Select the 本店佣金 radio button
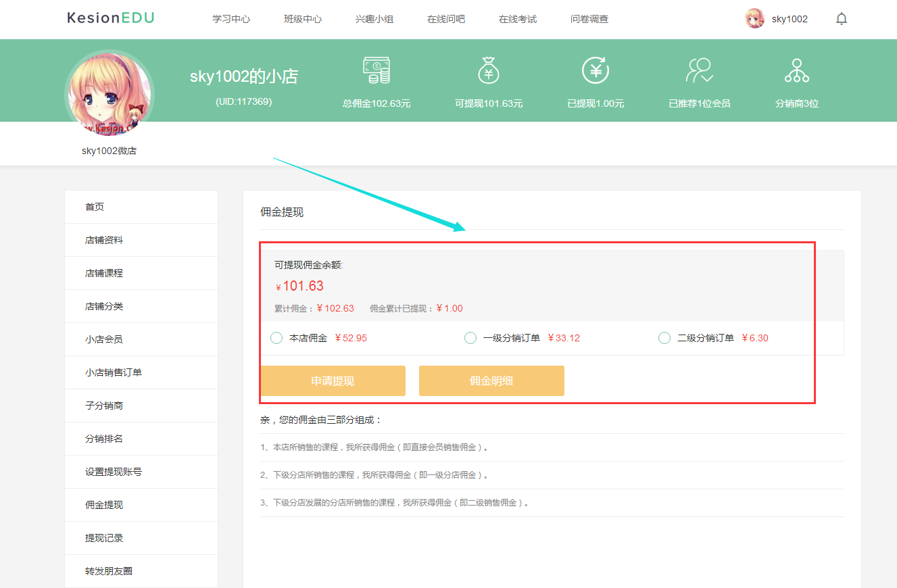This screenshot has width=897, height=588. pos(276,337)
